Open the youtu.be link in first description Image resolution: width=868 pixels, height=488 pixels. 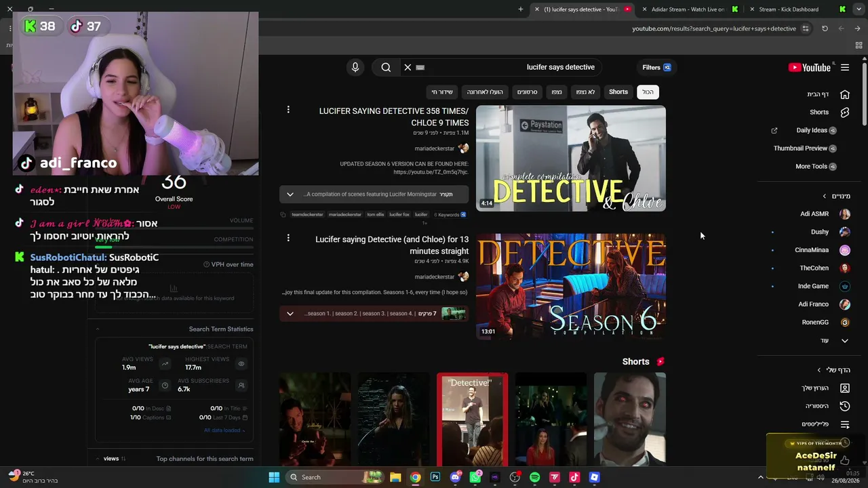(x=431, y=172)
